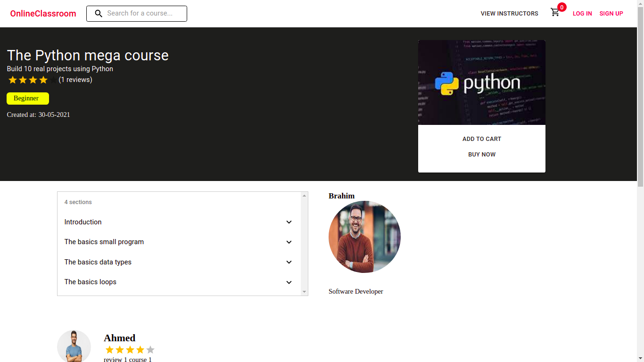Go to OnlineClassroom home logo
Screen dimensions: 644x362
click(43, 14)
